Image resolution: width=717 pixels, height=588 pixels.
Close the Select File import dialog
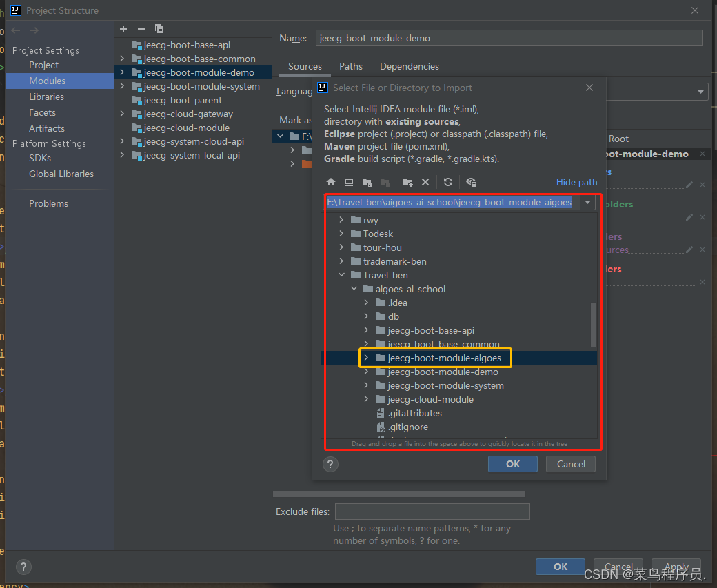coord(589,88)
